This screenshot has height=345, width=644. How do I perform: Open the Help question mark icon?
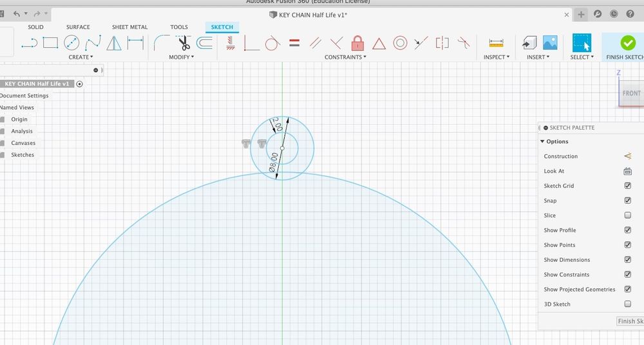(x=630, y=14)
